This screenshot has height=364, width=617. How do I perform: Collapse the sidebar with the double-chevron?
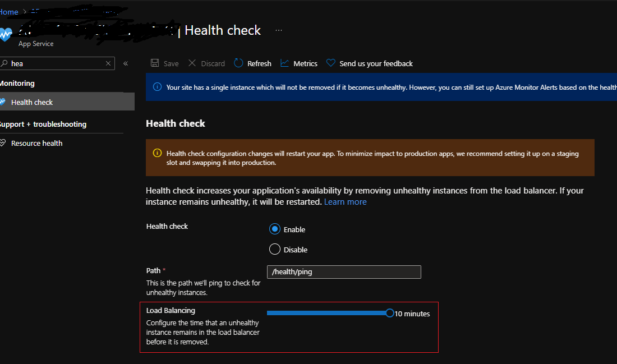pyautogui.click(x=126, y=63)
